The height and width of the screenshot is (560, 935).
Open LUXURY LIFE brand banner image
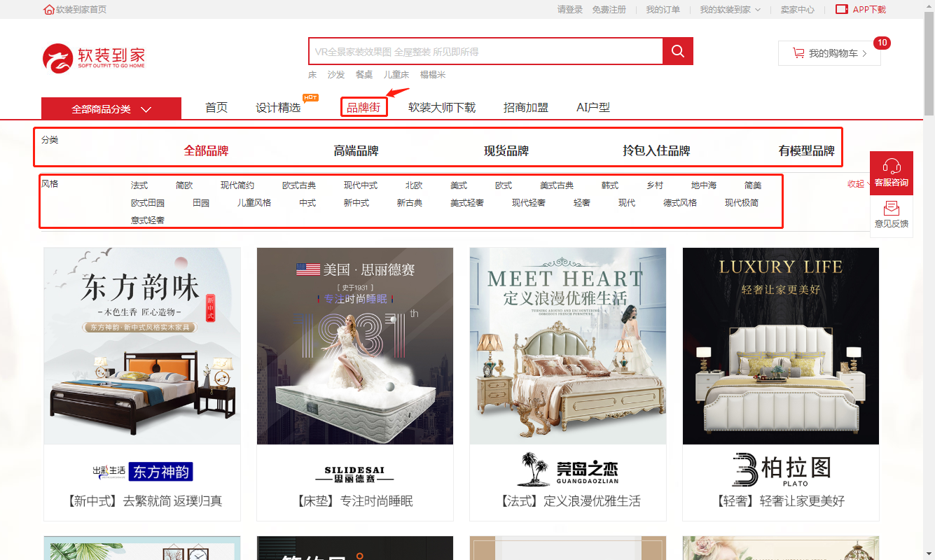click(x=781, y=346)
